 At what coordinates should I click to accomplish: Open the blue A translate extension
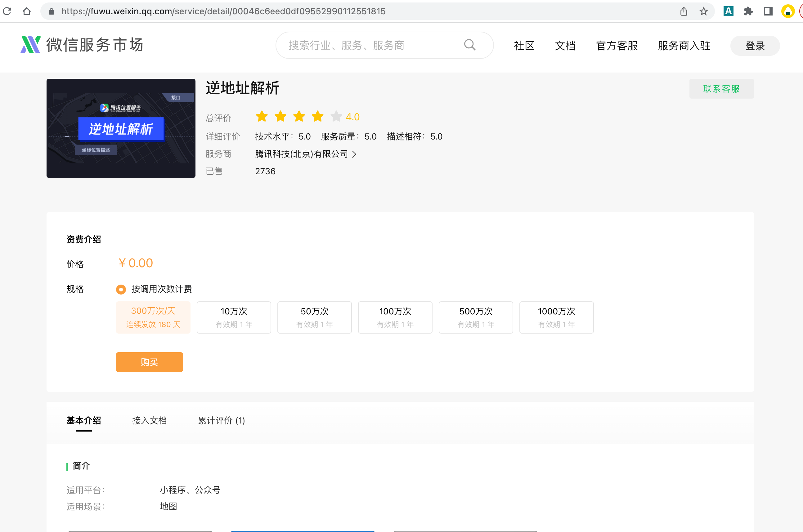(728, 11)
